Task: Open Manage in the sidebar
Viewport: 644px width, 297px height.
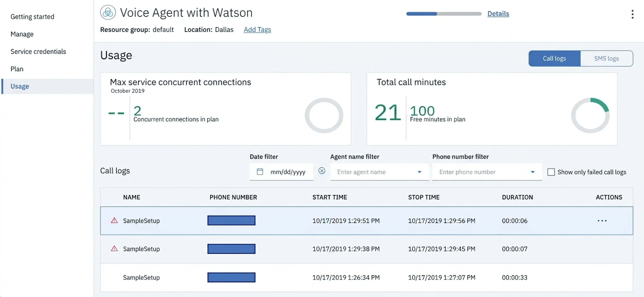Action: pos(22,34)
